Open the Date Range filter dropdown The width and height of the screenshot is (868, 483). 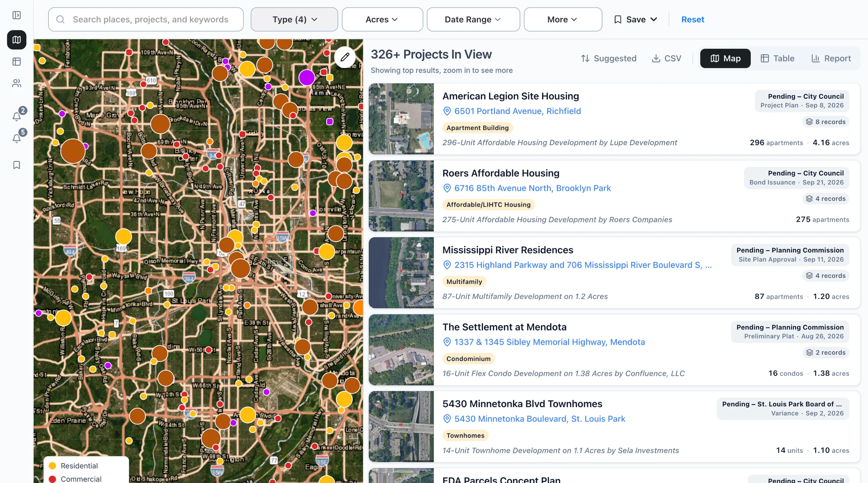(473, 20)
